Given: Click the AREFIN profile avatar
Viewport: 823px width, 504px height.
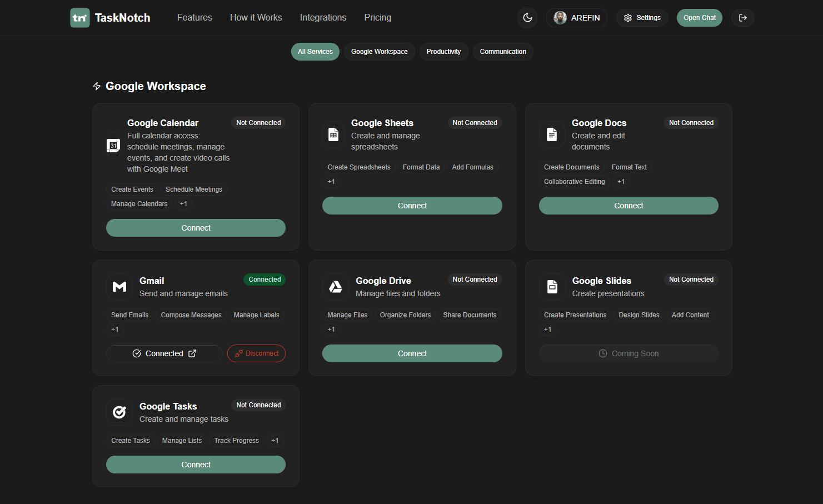Looking at the screenshot, I should tap(560, 18).
